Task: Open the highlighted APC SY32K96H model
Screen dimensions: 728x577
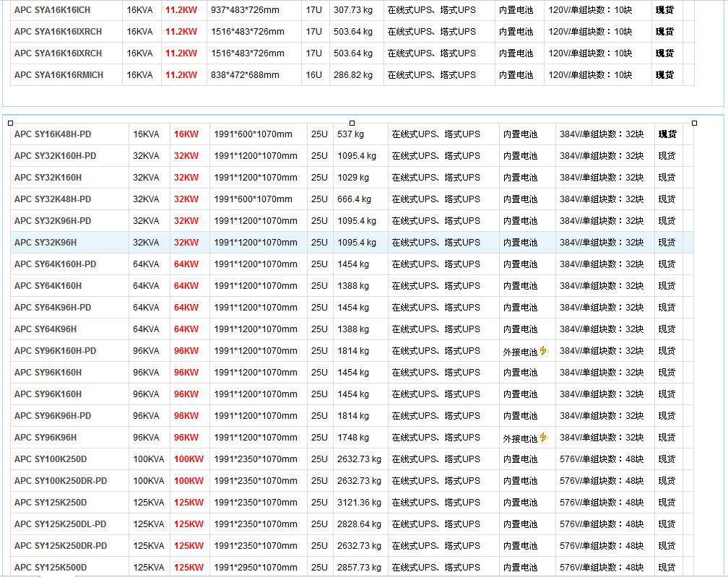Action: click(45, 243)
